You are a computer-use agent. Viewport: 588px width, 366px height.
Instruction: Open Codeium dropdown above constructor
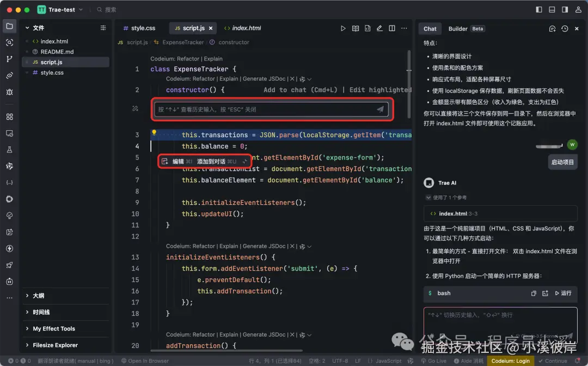click(309, 79)
